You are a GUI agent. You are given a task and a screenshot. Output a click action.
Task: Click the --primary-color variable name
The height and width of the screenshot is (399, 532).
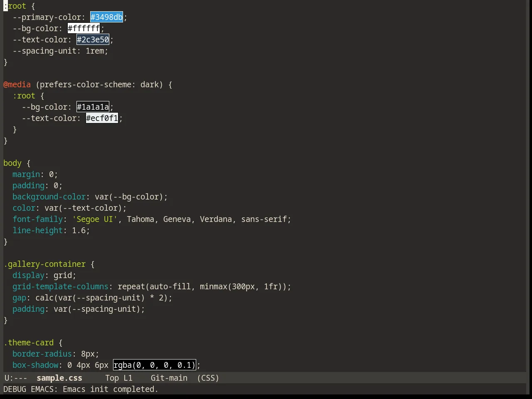point(47,17)
